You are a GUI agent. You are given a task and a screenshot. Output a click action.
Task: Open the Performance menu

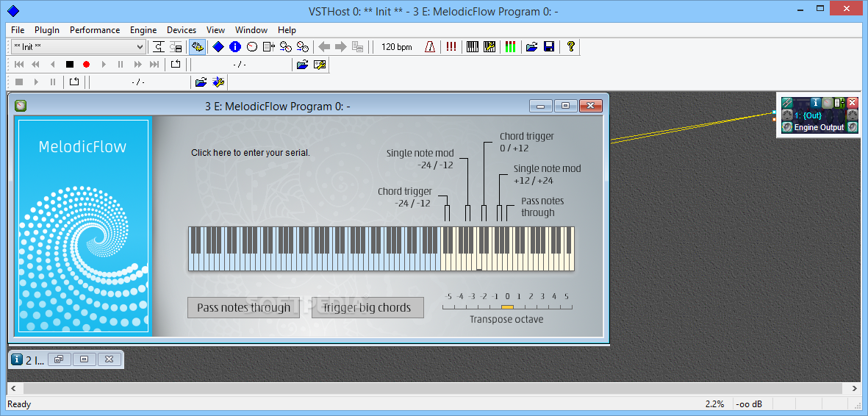[x=95, y=30]
